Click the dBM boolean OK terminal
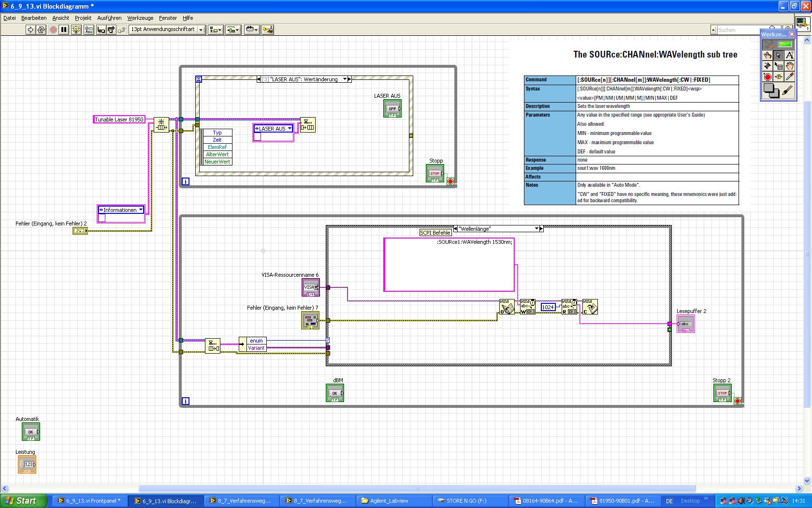 [x=334, y=393]
